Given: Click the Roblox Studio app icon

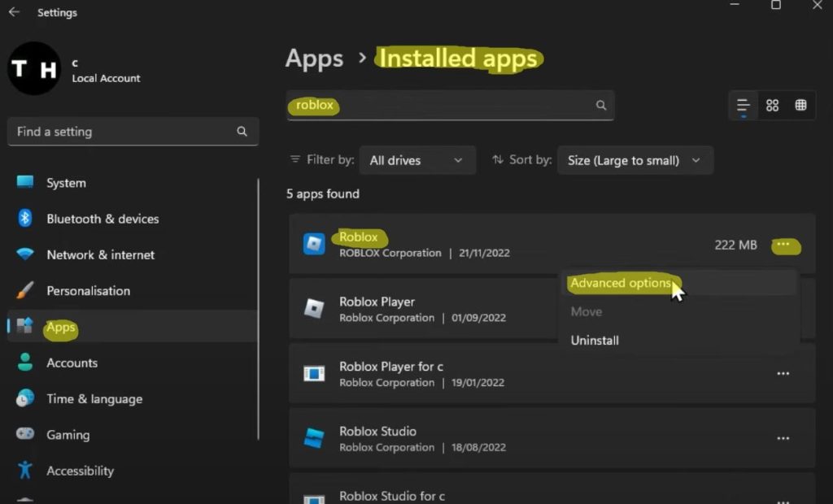Looking at the screenshot, I should [314, 438].
